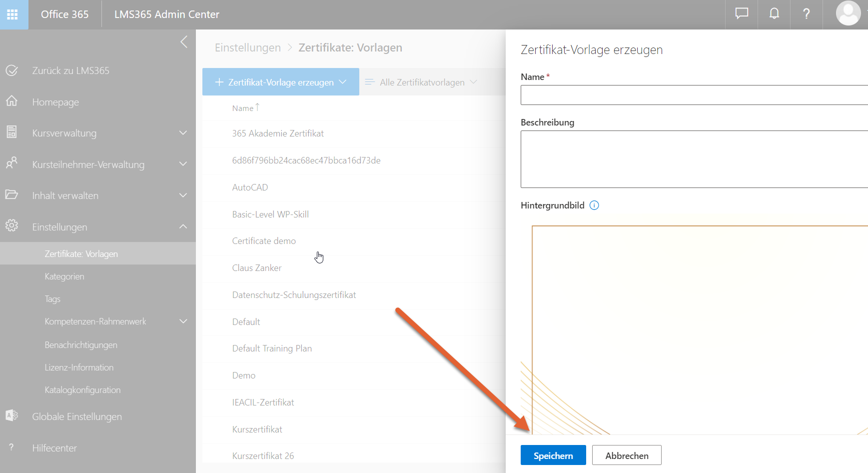The width and height of the screenshot is (868, 473).
Task: Open the user profile avatar
Action: (x=848, y=13)
